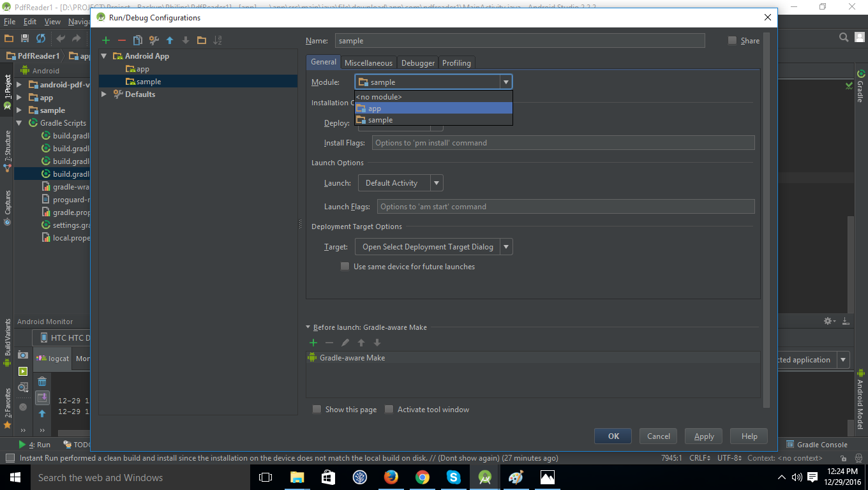Click Install Flags input field
The height and width of the screenshot is (490, 868).
click(563, 143)
